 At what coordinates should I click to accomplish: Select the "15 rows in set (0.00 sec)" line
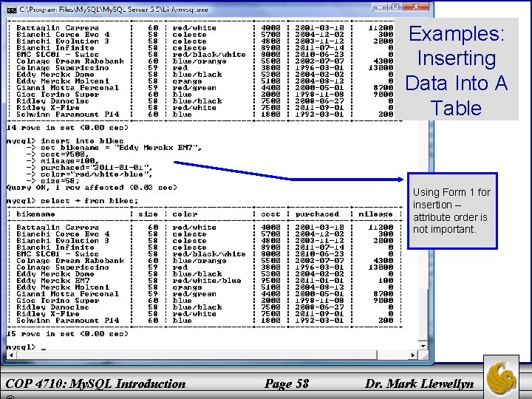point(67,333)
